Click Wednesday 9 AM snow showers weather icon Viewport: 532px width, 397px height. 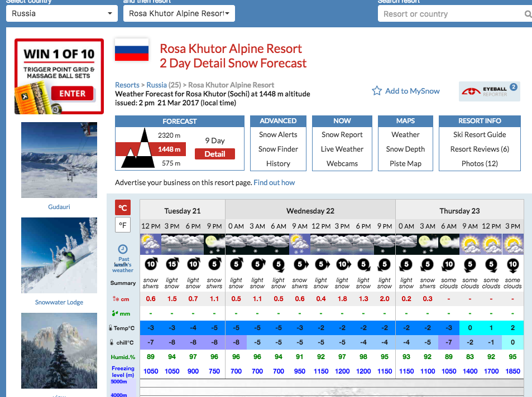(x=300, y=244)
